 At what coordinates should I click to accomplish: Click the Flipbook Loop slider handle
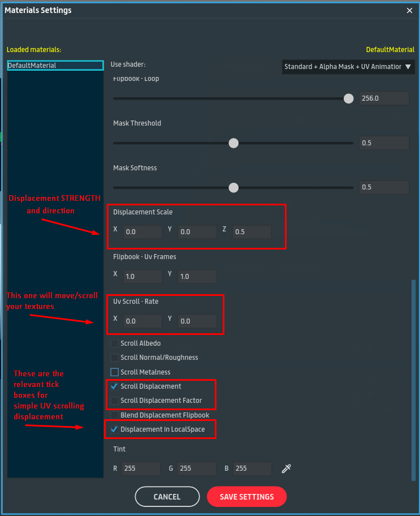pyautogui.click(x=349, y=98)
